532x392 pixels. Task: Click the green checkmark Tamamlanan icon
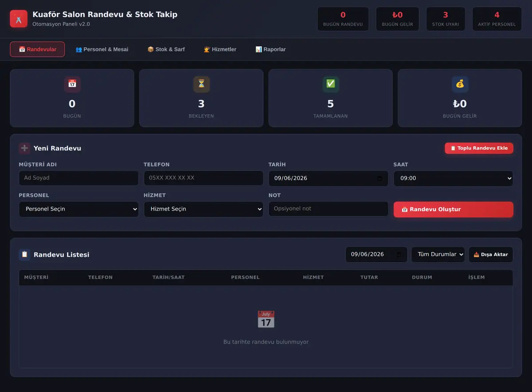(x=331, y=84)
